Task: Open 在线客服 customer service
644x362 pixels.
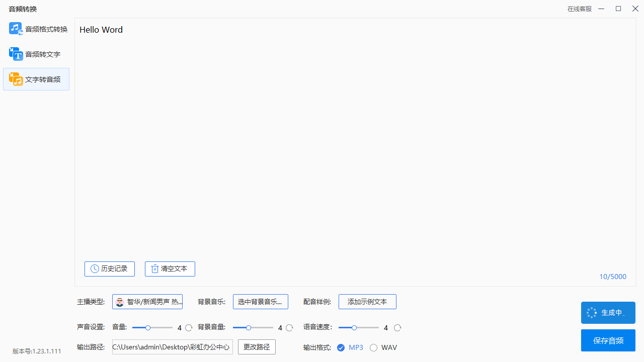Action: [x=579, y=9]
